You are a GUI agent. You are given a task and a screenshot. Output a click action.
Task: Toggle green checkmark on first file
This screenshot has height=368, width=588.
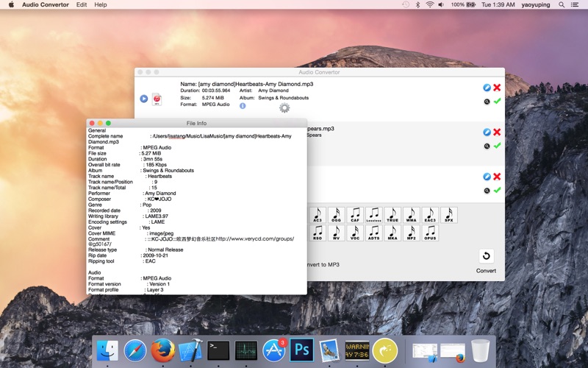tap(497, 102)
